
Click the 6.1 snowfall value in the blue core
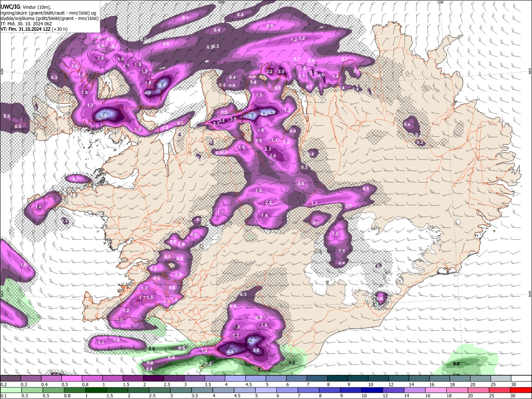pos(252,116)
